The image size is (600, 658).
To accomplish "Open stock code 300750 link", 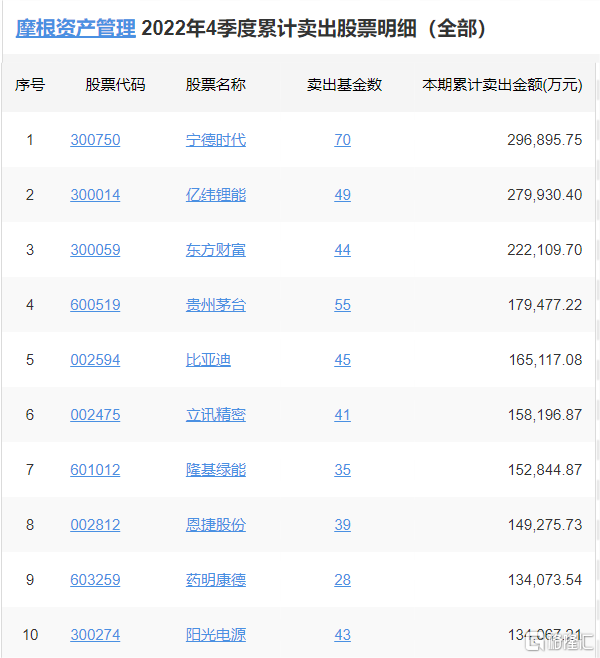I will [95, 140].
